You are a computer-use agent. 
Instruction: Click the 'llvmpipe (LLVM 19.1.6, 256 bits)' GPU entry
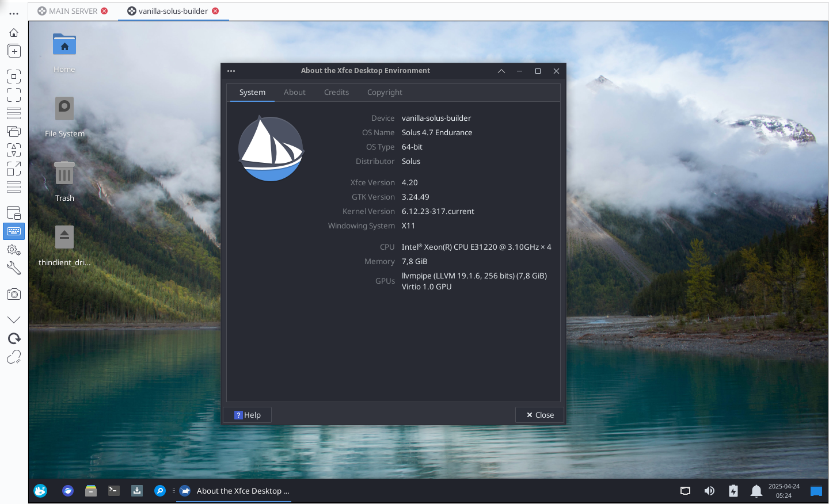pyautogui.click(x=474, y=276)
